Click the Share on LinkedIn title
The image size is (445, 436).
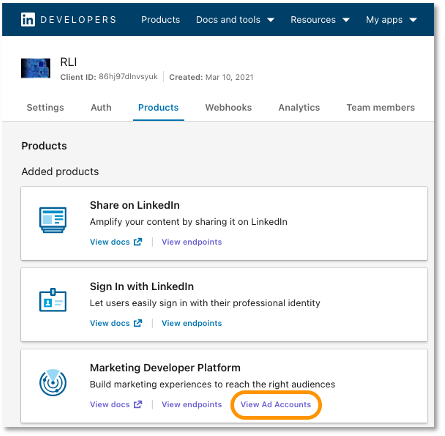(x=135, y=205)
